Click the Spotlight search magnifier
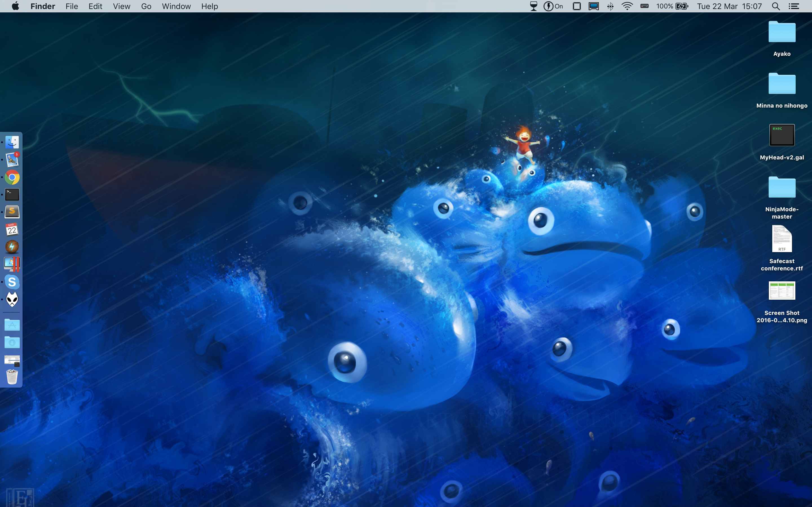Image resolution: width=812 pixels, height=507 pixels. point(776,6)
